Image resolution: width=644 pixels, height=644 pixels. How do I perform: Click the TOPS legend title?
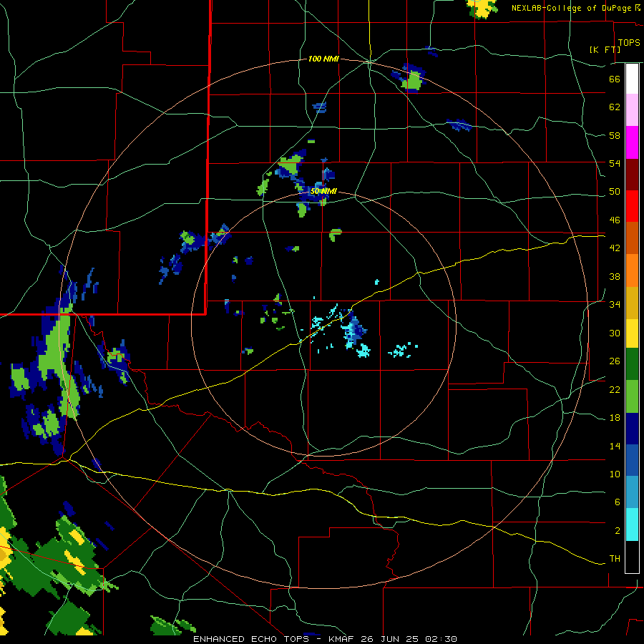pyautogui.click(x=629, y=42)
